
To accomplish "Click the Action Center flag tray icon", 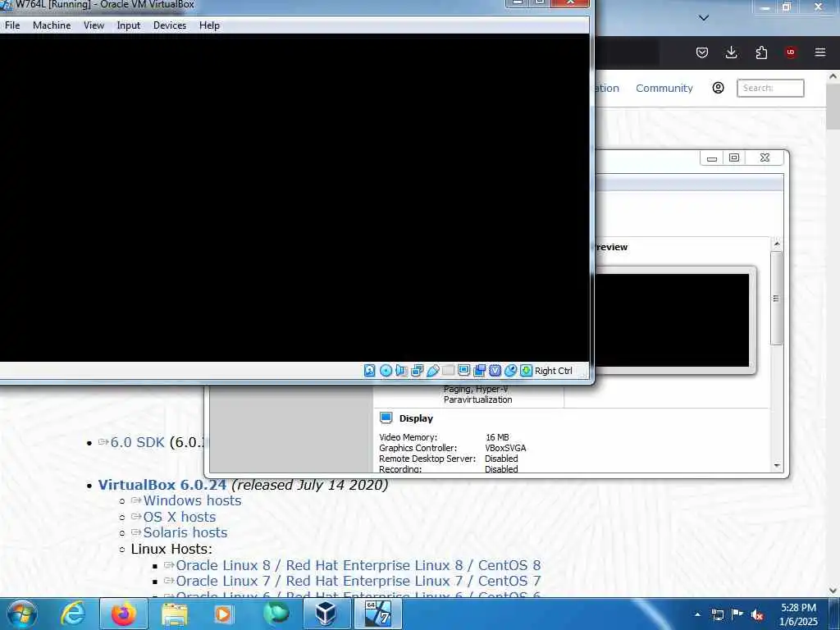I will click(737, 614).
